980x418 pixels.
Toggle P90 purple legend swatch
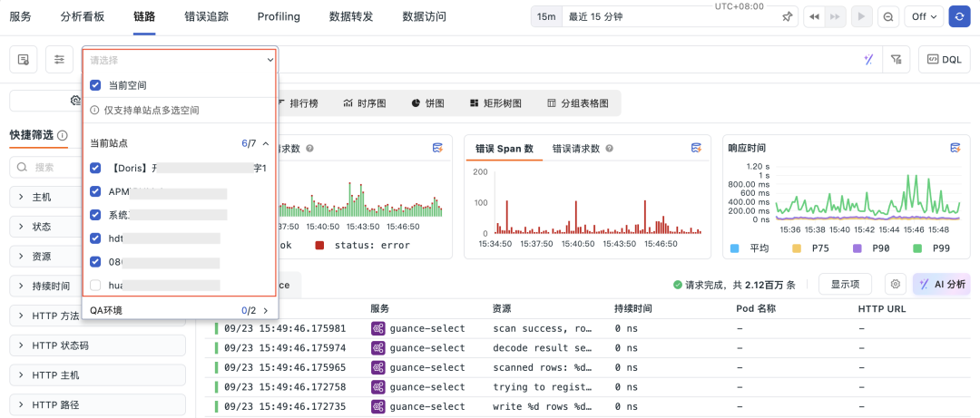857,248
